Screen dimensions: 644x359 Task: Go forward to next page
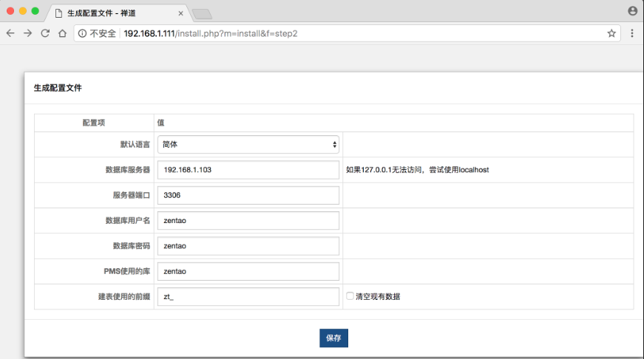[27, 33]
